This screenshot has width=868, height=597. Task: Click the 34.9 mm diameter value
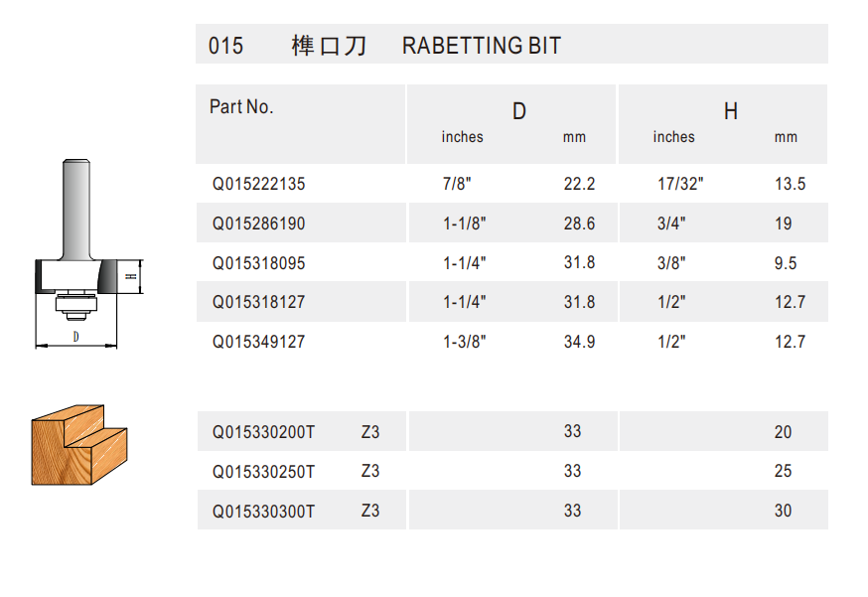pyautogui.click(x=579, y=343)
